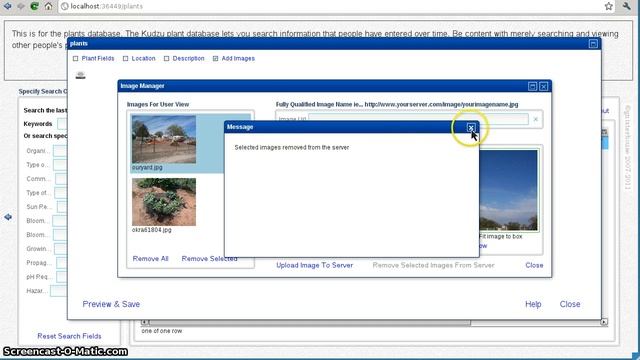Maximize the plants window
This screenshot has height=360, width=640.
tap(593, 44)
